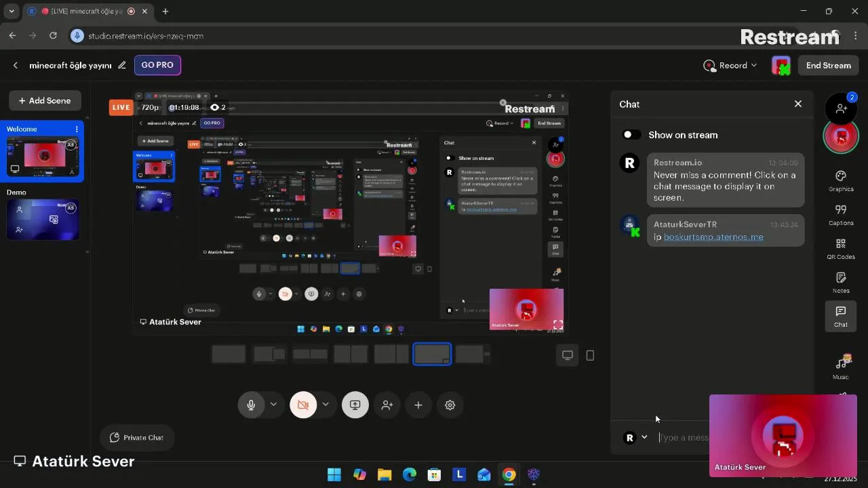
Task: Add a guest from bottom control bar
Action: [x=387, y=405]
